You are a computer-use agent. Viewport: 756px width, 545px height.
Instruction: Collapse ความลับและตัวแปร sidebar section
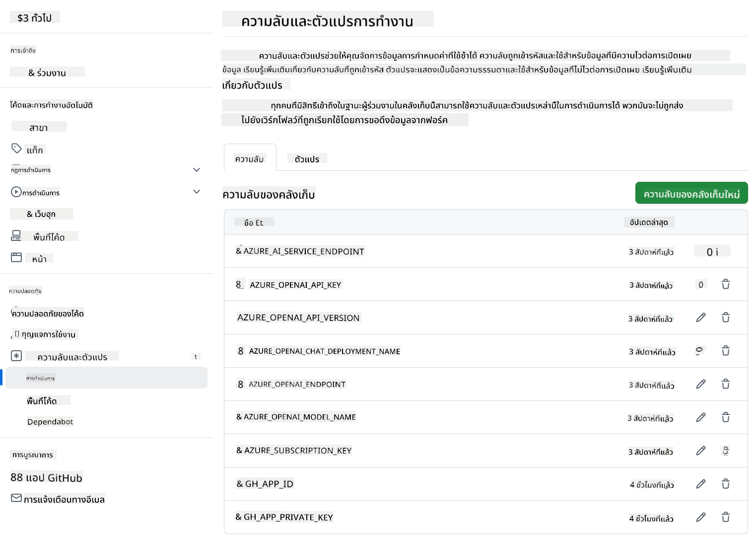tap(72, 356)
